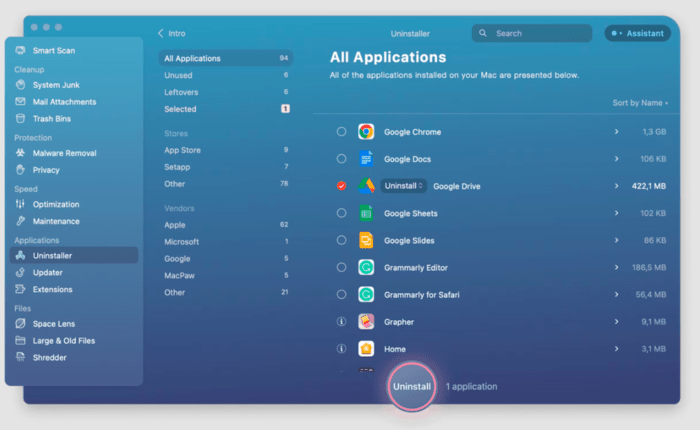Image resolution: width=700 pixels, height=430 pixels.
Task: Click the info circle next to Grapher
Action: 342,321
